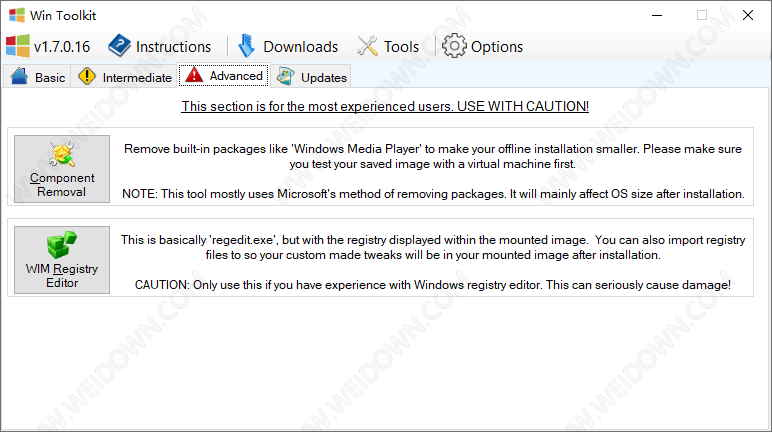This screenshot has width=772, height=432.
Task: Click the NOTE about Microsoft's removal method
Action: (x=433, y=194)
